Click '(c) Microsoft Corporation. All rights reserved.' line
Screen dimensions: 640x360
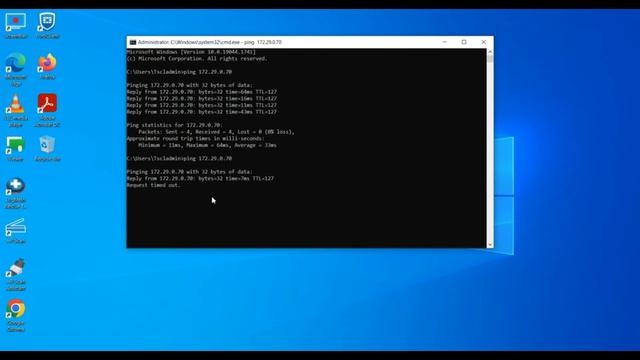click(x=197, y=59)
